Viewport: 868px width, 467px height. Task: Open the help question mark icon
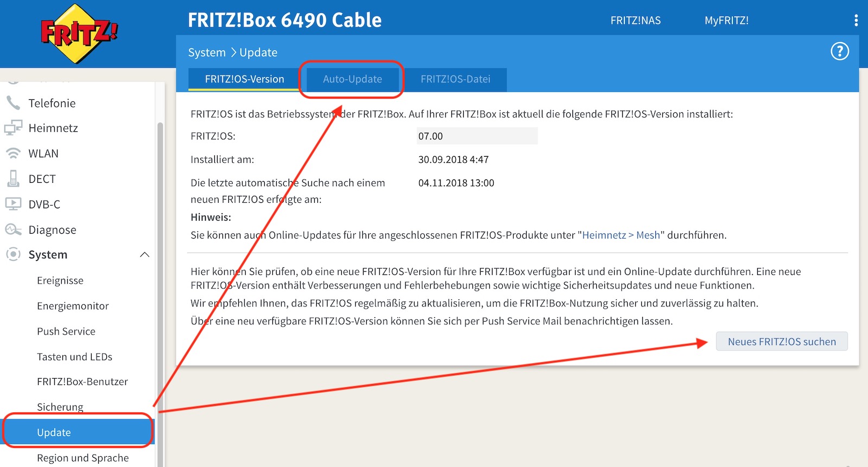click(840, 52)
